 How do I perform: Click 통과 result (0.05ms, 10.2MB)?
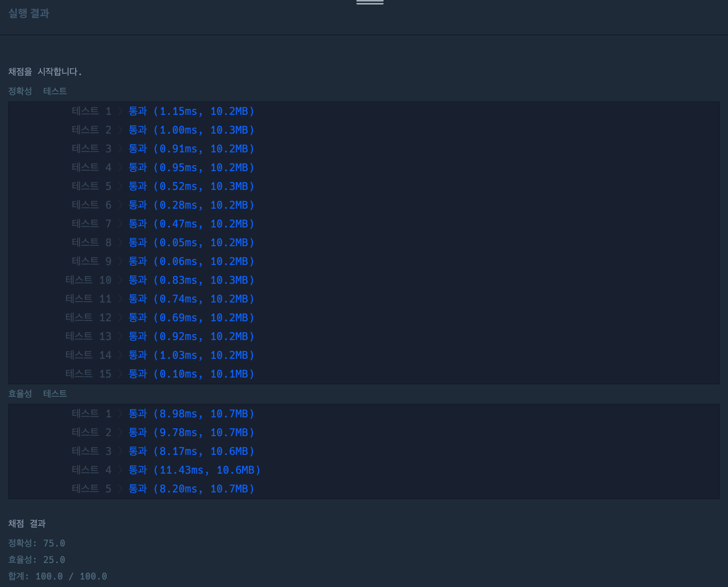tap(191, 242)
